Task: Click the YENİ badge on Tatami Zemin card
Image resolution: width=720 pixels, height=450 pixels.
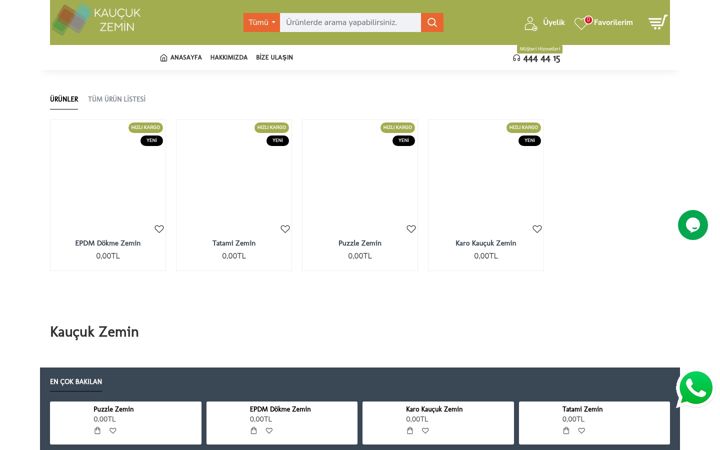Action: click(x=278, y=141)
